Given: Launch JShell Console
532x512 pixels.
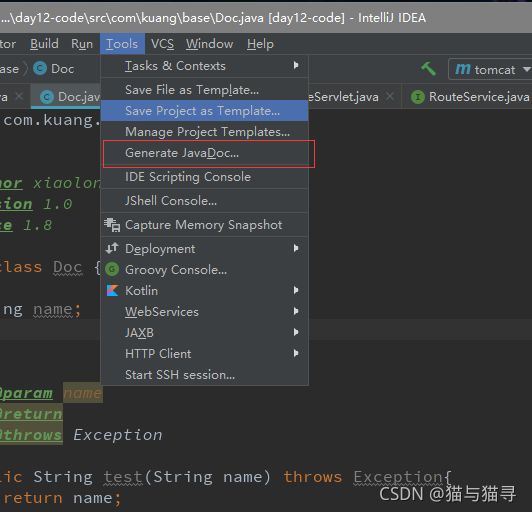Looking at the screenshot, I should (205, 201).
